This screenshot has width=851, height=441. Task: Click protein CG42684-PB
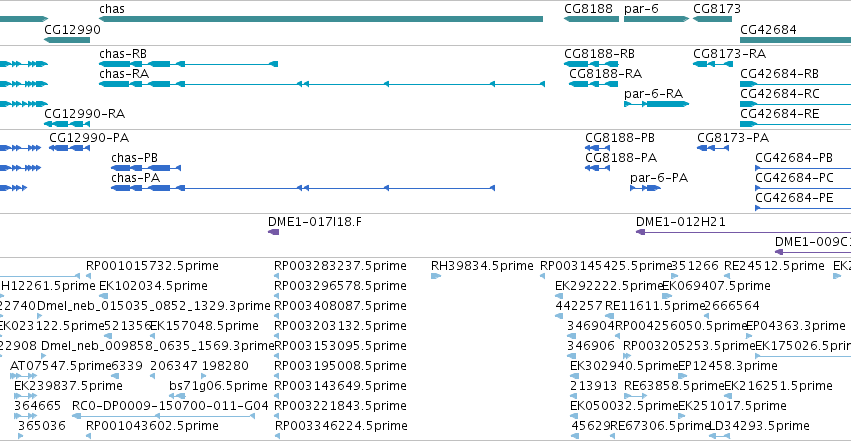coord(794,158)
